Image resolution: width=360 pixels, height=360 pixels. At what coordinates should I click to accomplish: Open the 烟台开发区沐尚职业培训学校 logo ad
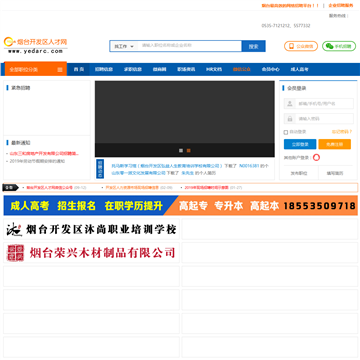pyautogui.click(x=91, y=229)
